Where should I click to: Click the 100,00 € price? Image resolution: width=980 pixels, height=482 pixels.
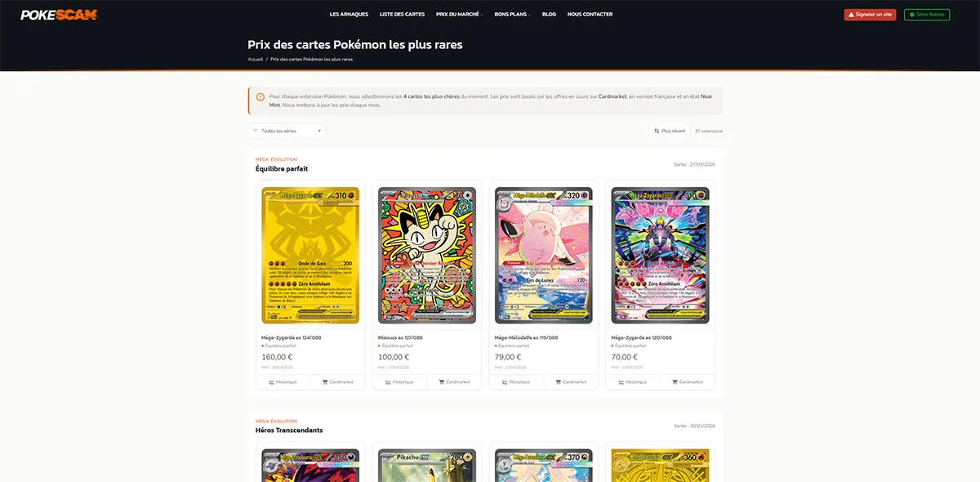pos(394,357)
